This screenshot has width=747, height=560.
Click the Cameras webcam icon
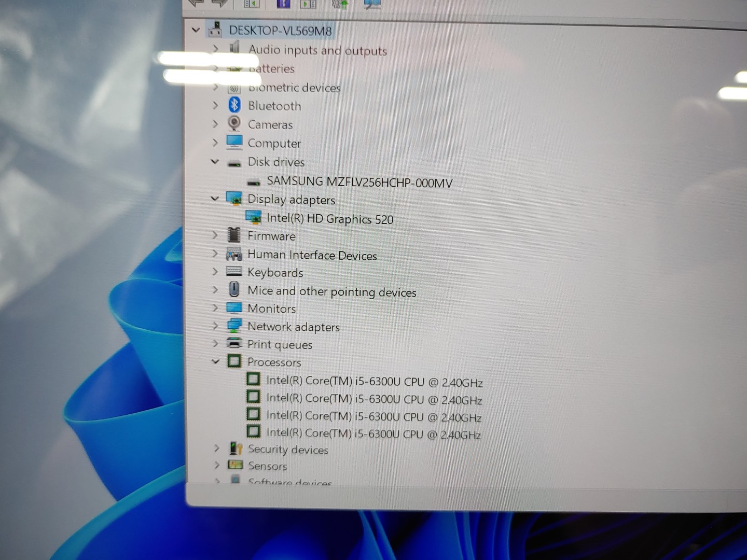(x=234, y=124)
